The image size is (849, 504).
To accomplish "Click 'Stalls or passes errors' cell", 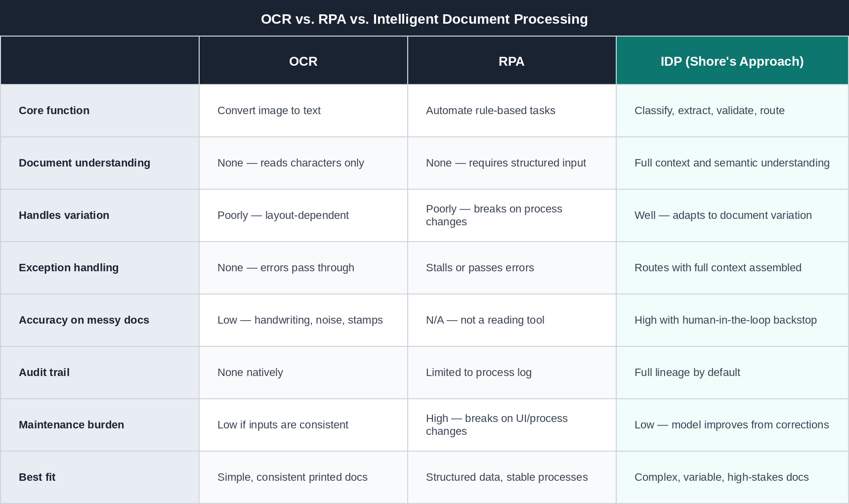I will pos(511,268).
